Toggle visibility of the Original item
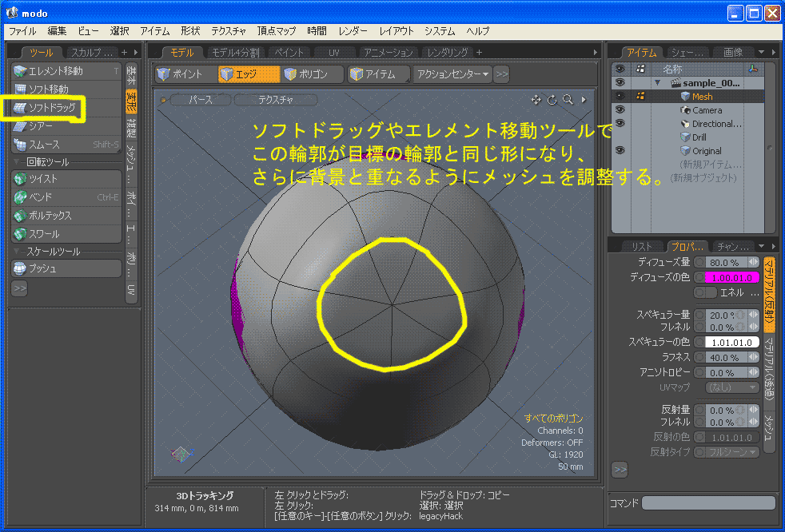Screen dimensions: 785x532 (620, 150)
